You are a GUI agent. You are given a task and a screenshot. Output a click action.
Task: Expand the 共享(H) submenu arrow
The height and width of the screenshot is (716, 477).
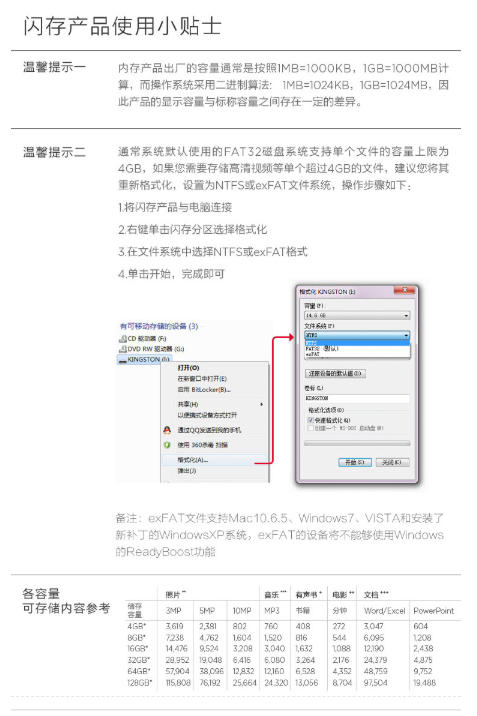point(262,405)
